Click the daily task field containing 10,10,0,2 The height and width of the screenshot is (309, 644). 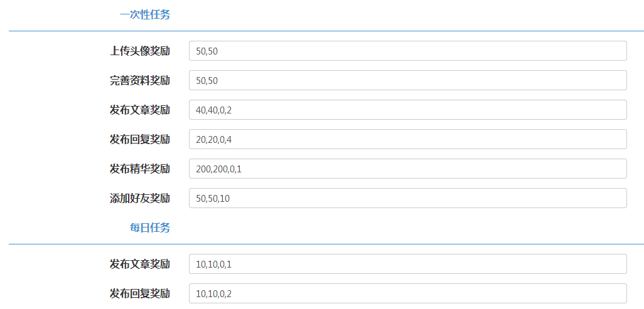coord(407,293)
